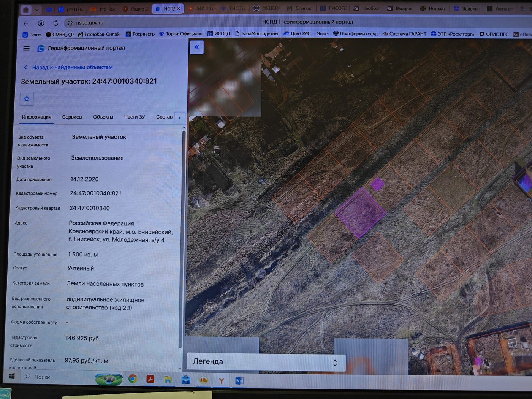Open the Для ОМС — Яндекс bookmark
Viewport: 532px width, 399px height.
(x=306, y=33)
